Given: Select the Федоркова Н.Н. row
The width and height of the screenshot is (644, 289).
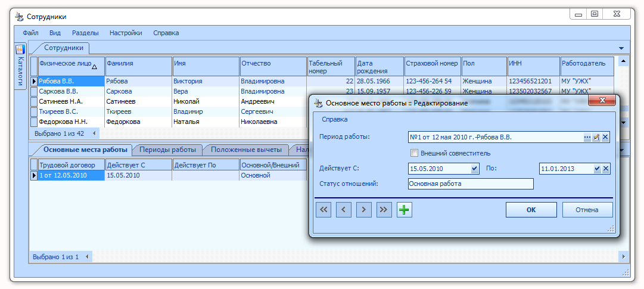Looking at the screenshot, I should (x=169, y=122).
